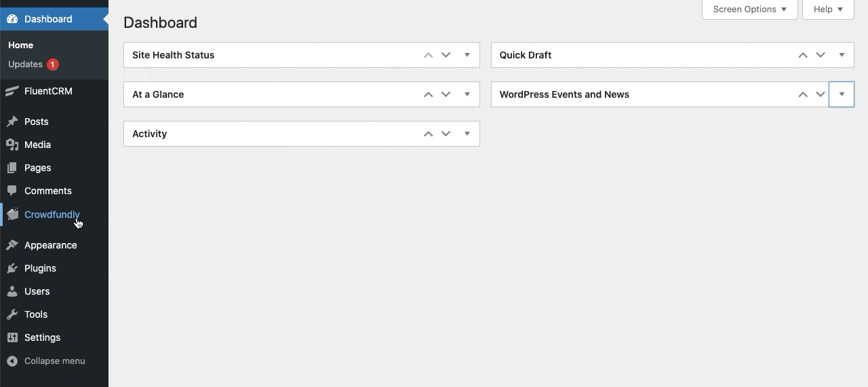This screenshot has width=868, height=387.
Task: Click the Site Health Status title
Action: [x=173, y=55]
